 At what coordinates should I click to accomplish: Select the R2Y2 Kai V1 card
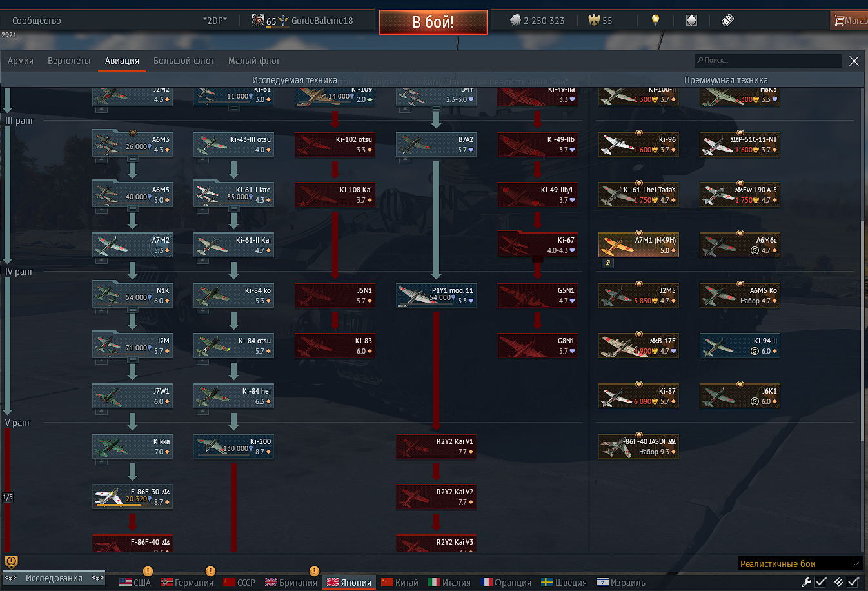pyautogui.click(x=436, y=446)
